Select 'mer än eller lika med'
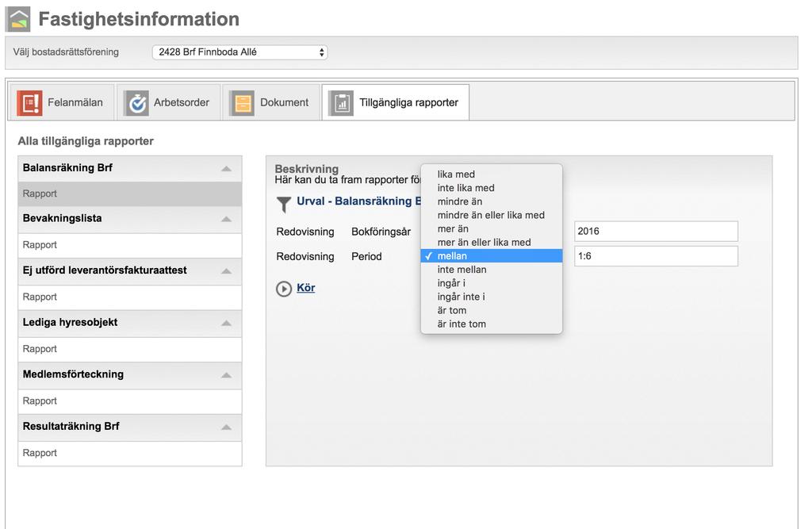Image resolution: width=812 pixels, height=529 pixels. click(492, 242)
